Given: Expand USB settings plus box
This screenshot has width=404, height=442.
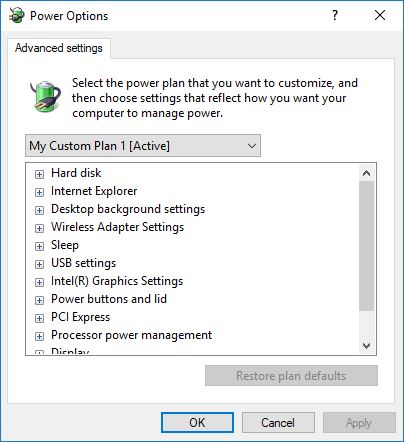Looking at the screenshot, I should click(x=39, y=264).
